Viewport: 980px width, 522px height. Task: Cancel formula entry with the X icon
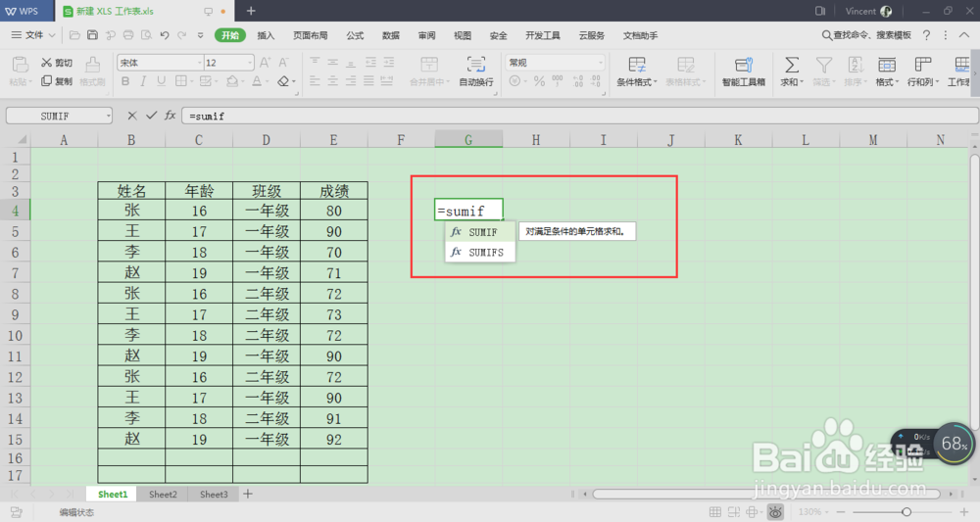(132, 116)
